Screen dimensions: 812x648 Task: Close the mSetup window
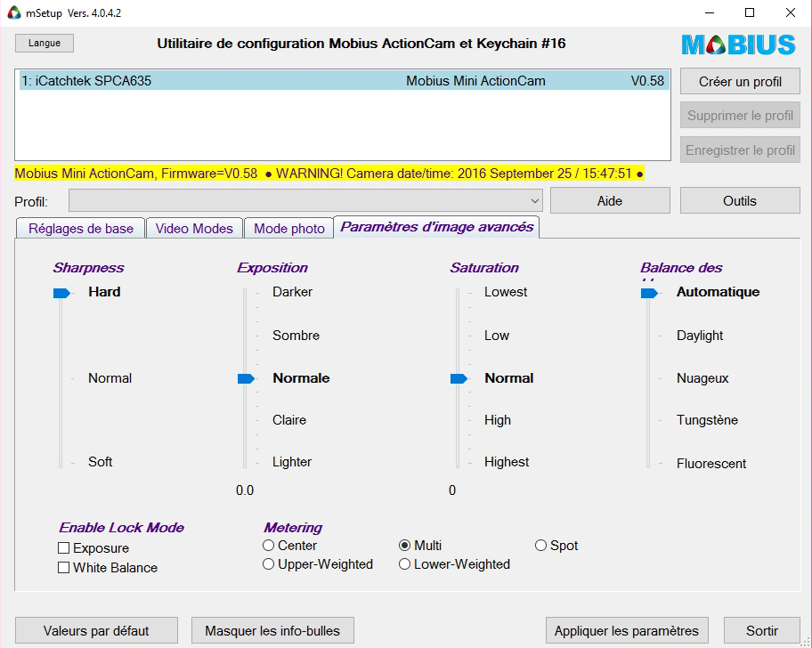tap(791, 13)
